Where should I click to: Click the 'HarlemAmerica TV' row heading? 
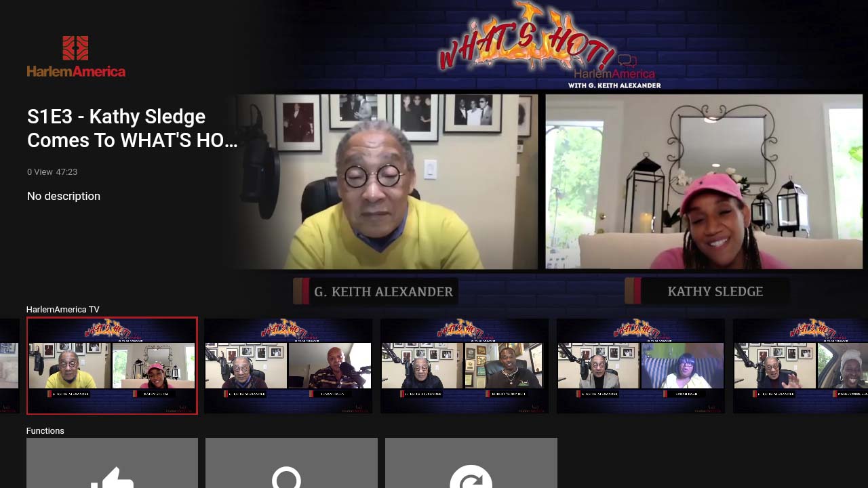[63, 309]
